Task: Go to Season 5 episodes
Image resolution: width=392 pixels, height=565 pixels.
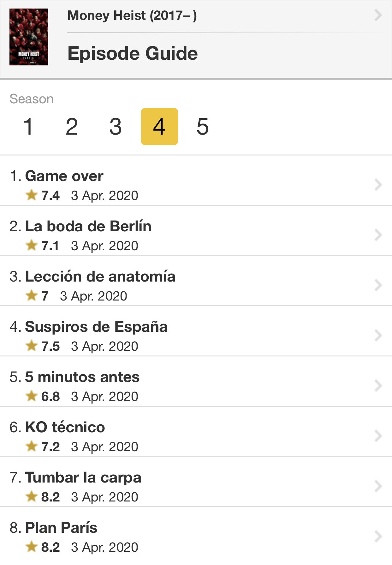Action: pyautogui.click(x=203, y=126)
